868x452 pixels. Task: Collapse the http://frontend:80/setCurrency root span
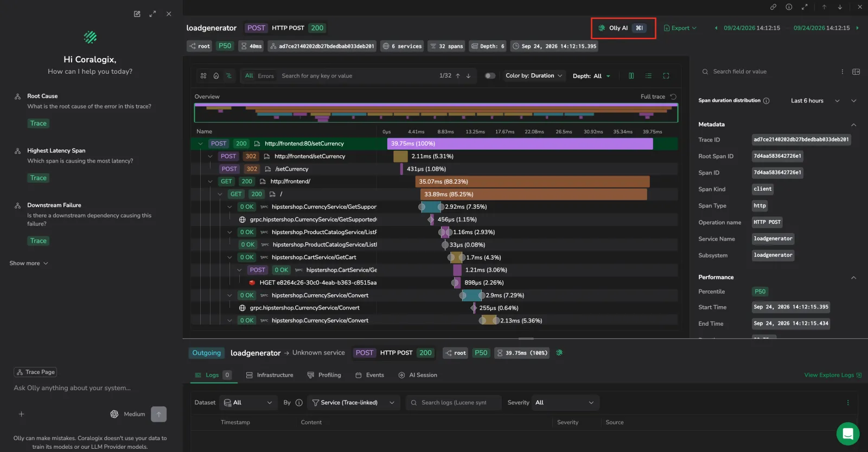[200, 144]
